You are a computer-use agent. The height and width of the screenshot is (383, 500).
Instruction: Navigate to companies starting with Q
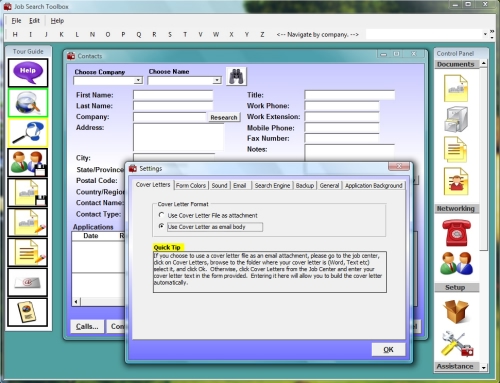pos(139,34)
